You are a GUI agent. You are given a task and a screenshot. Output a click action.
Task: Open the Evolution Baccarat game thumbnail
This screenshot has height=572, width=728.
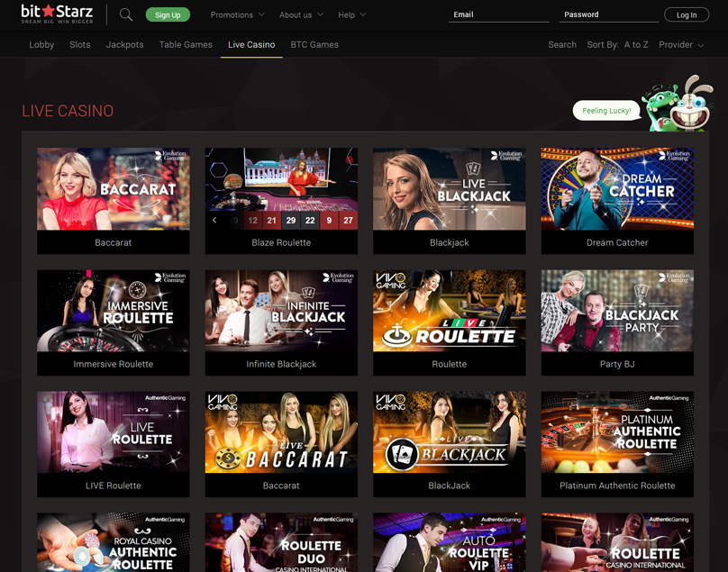(114, 189)
